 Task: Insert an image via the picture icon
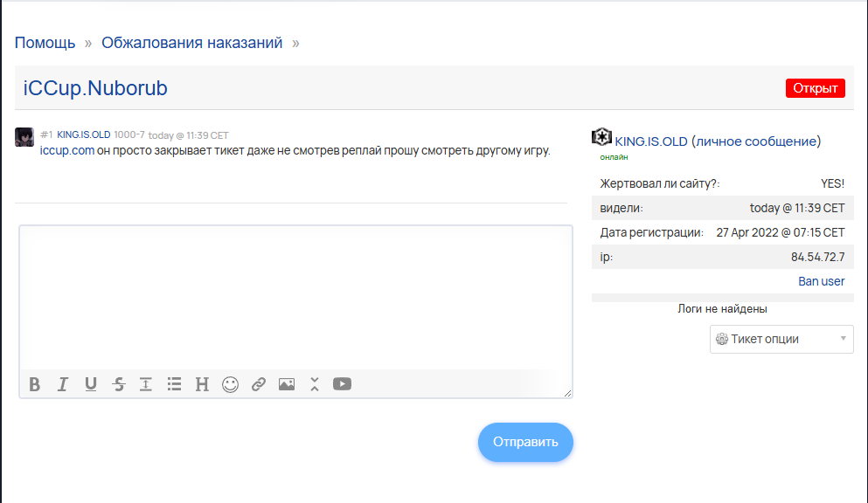tap(286, 384)
